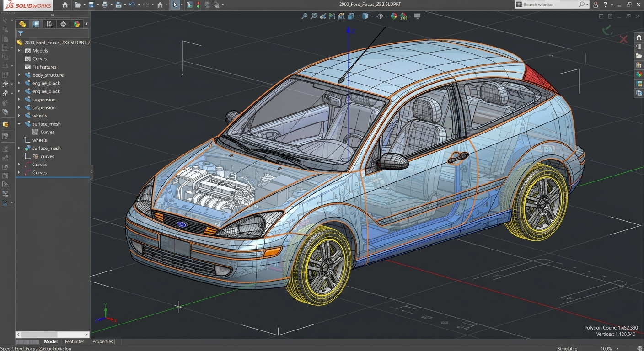Open the Options grid icon in the top toolbar
644x351 pixels.
[x=207, y=5]
